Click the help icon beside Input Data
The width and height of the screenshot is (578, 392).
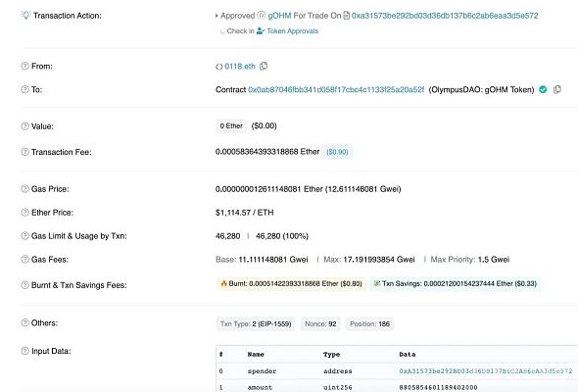point(24,351)
